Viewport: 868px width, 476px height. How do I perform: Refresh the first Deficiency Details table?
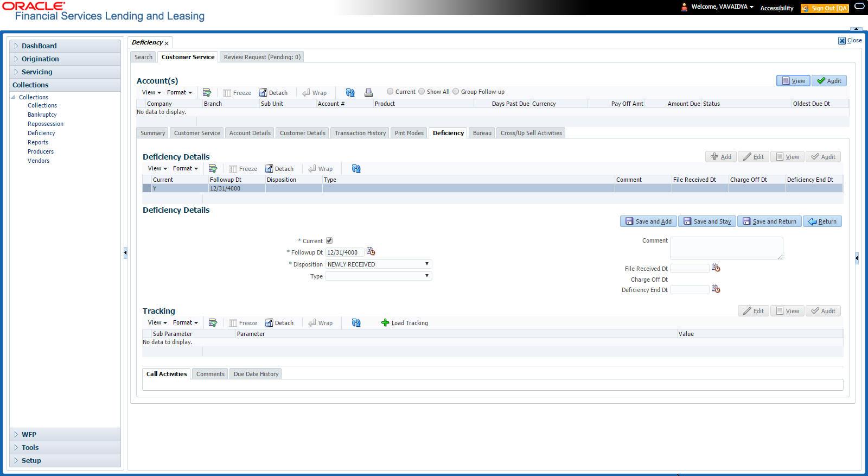356,169
